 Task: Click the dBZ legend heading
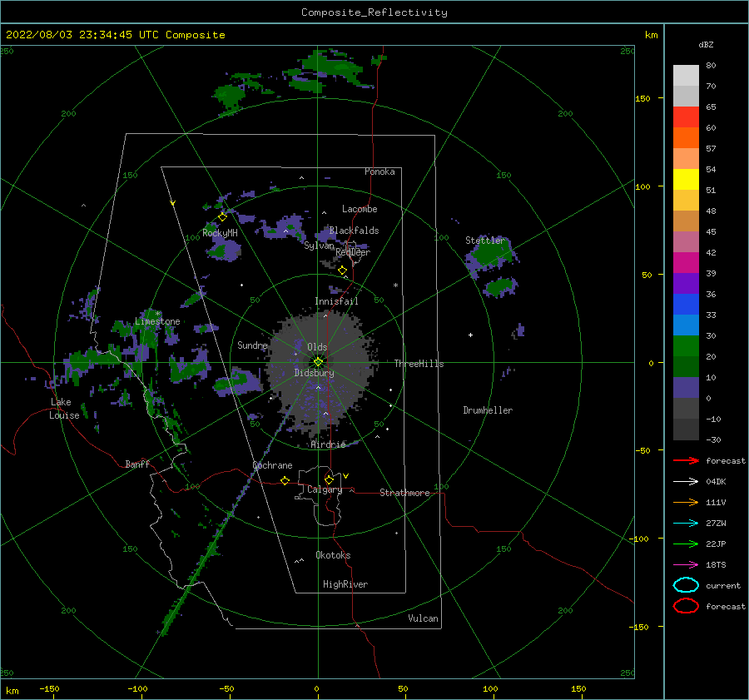706,44
